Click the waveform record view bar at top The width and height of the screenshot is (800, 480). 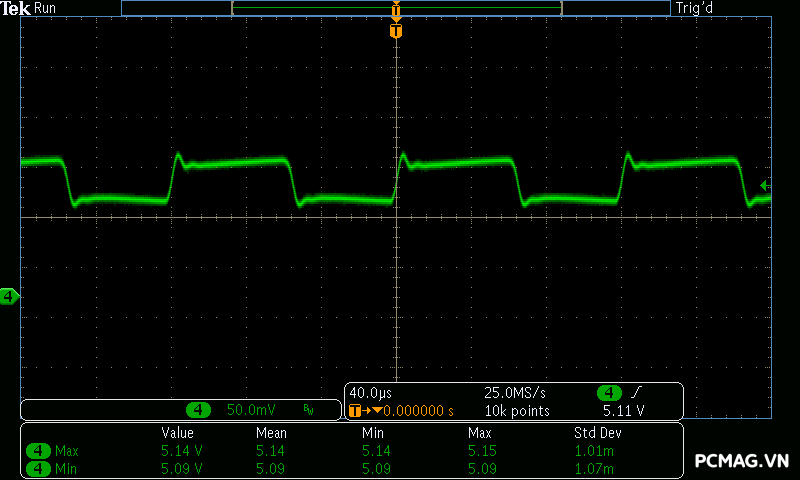(x=396, y=8)
